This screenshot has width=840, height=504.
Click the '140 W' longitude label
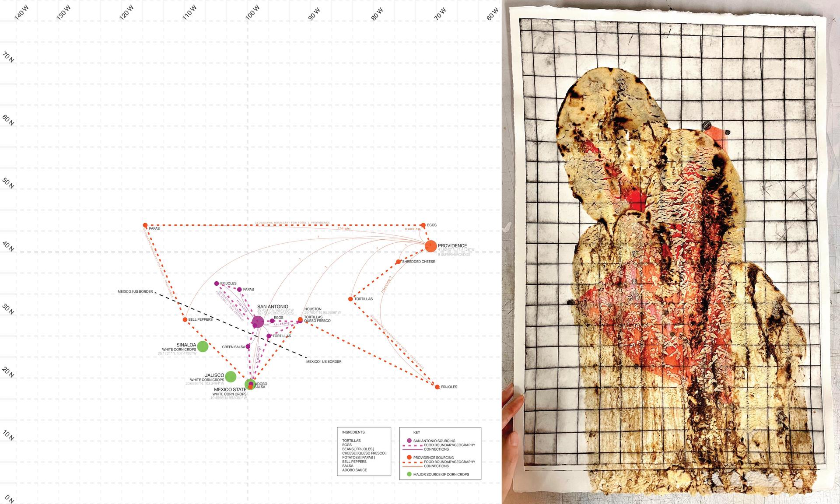click(21, 13)
